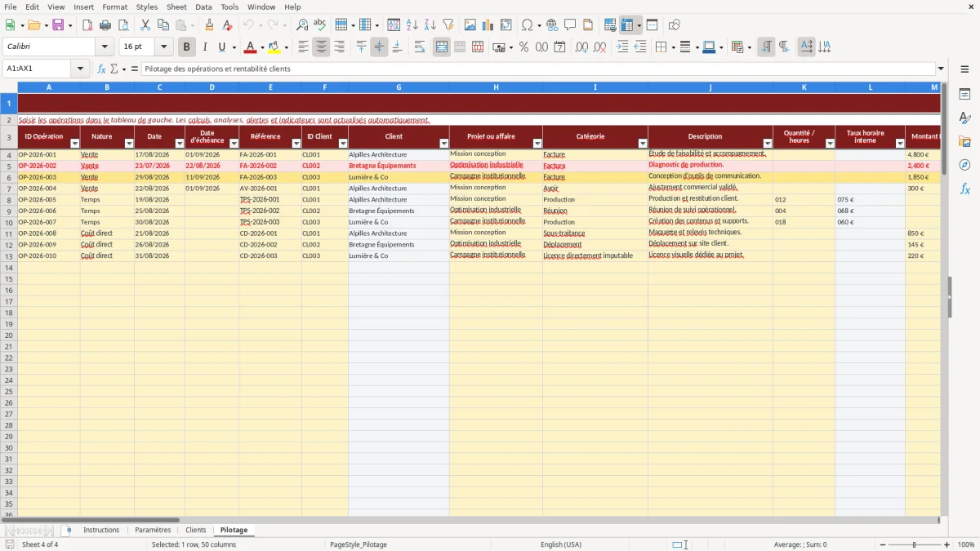980x551 pixels.
Task: Open Find and Replace
Action: pyautogui.click(x=302, y=25)
